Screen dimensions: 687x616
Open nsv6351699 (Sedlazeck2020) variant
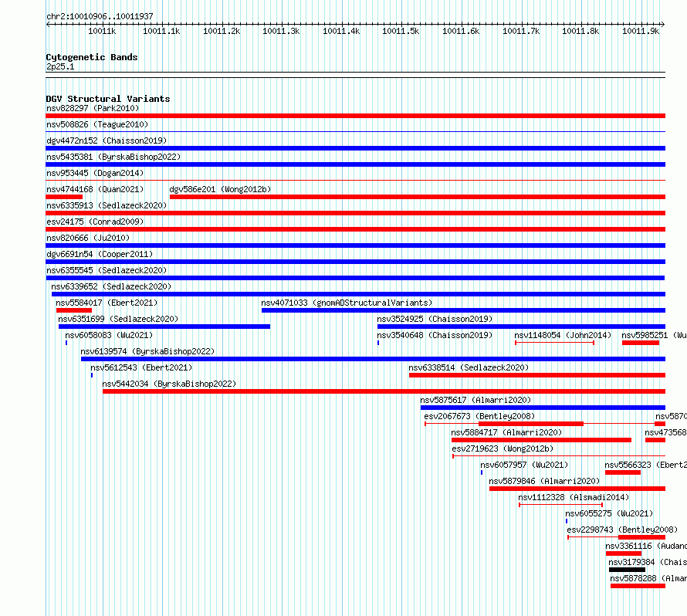coord(118,319)
